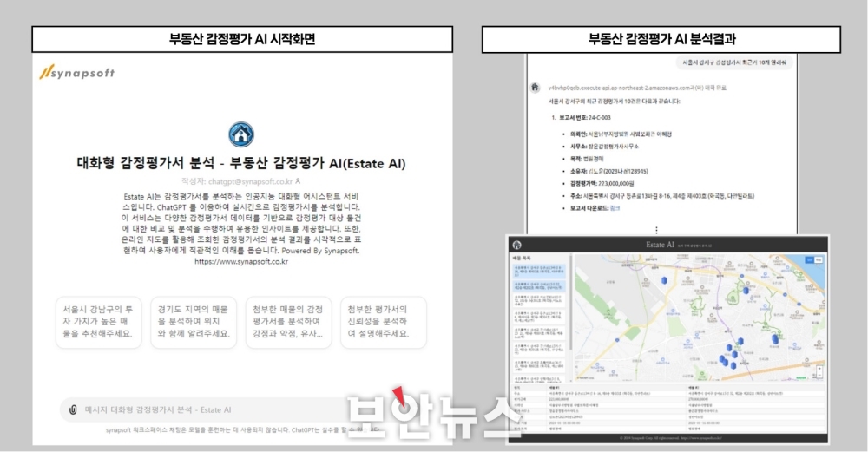868x452 pixels.
Task: Click the user message bubble about 강서구 감정평가서
Action: pyautogui.click(x=734, y=62)
